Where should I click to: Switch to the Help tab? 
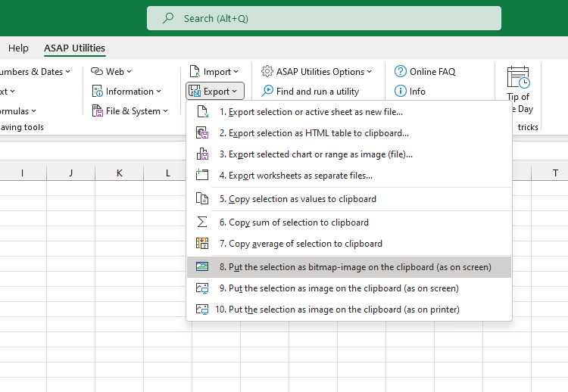click(x=18, y=48)
